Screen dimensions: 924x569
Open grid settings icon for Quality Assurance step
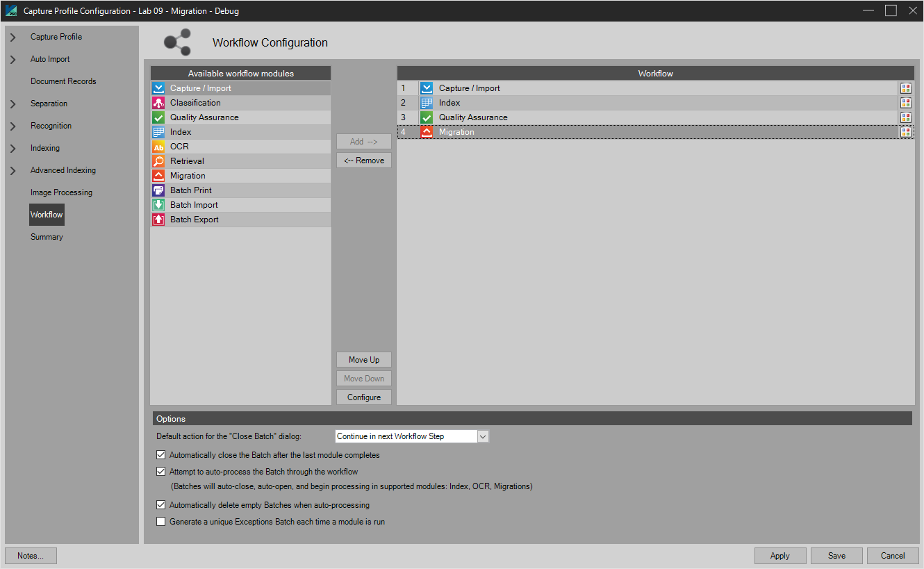point(906,117)
